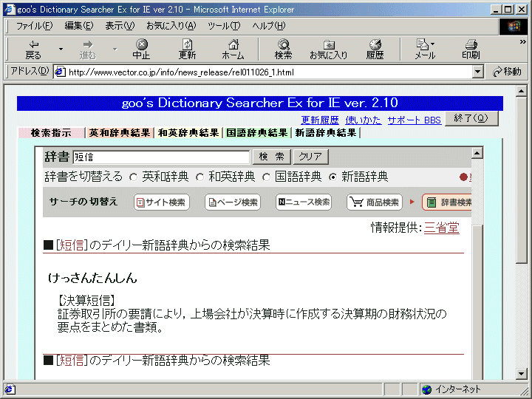Select the 和英辞典 radio button
The height and width of the screenshot is (399, 532).
click(200, 177)
